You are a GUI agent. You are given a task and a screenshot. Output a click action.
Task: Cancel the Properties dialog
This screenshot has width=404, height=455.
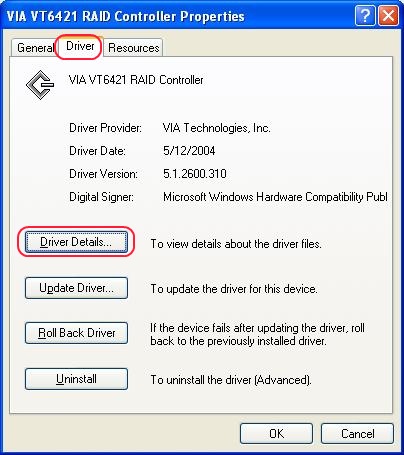(x=357, y=434)
